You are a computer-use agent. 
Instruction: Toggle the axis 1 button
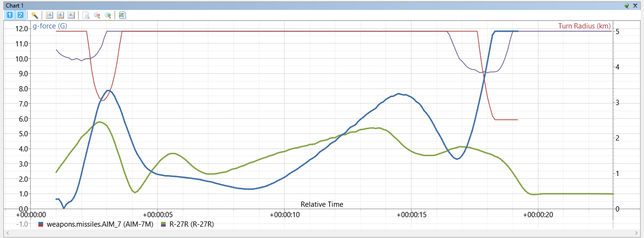coord(9,15)
